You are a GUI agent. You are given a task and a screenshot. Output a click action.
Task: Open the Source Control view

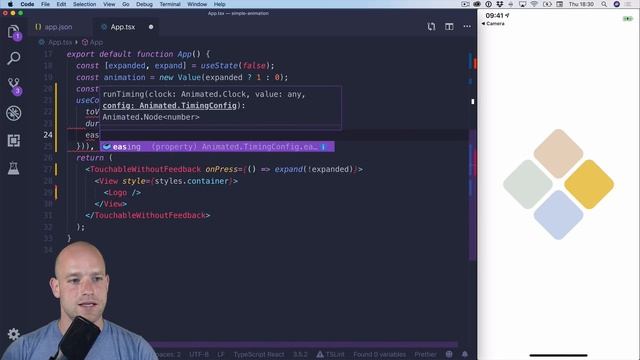(x=13, y=86)
